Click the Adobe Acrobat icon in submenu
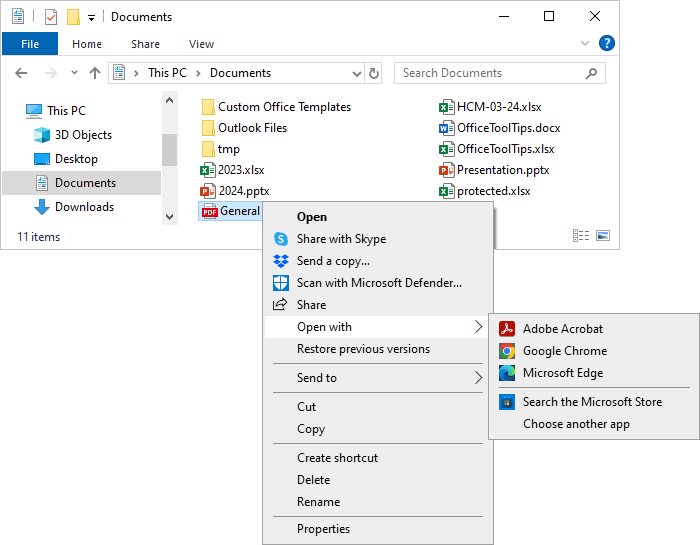 click(x=507, y=329)
